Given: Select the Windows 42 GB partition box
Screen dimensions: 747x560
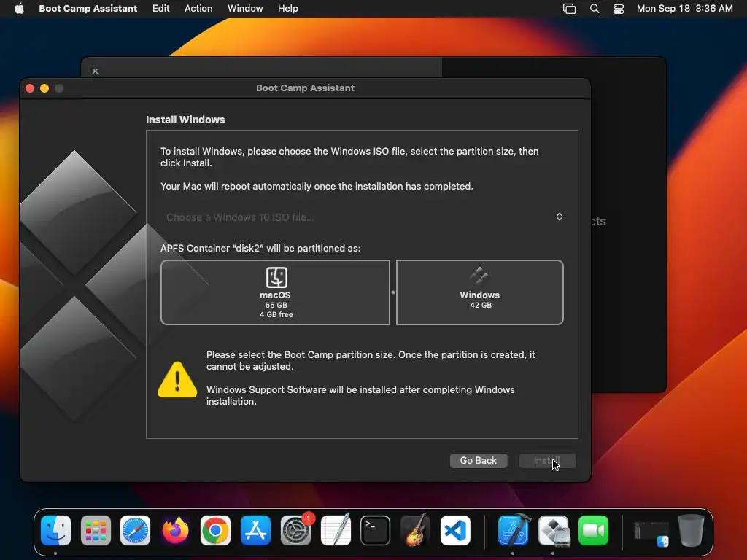Looking at the screenshot, I should coord(480,292).
